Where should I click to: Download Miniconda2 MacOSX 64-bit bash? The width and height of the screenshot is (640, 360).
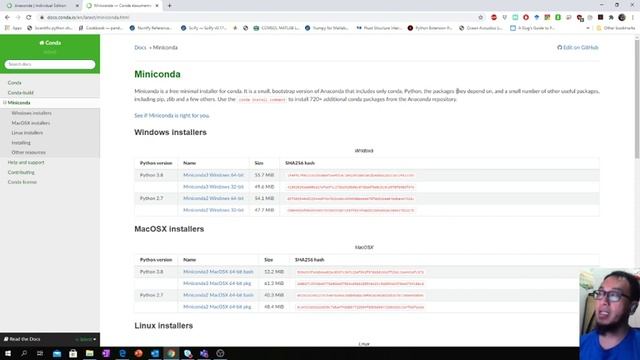coord(218,295)
